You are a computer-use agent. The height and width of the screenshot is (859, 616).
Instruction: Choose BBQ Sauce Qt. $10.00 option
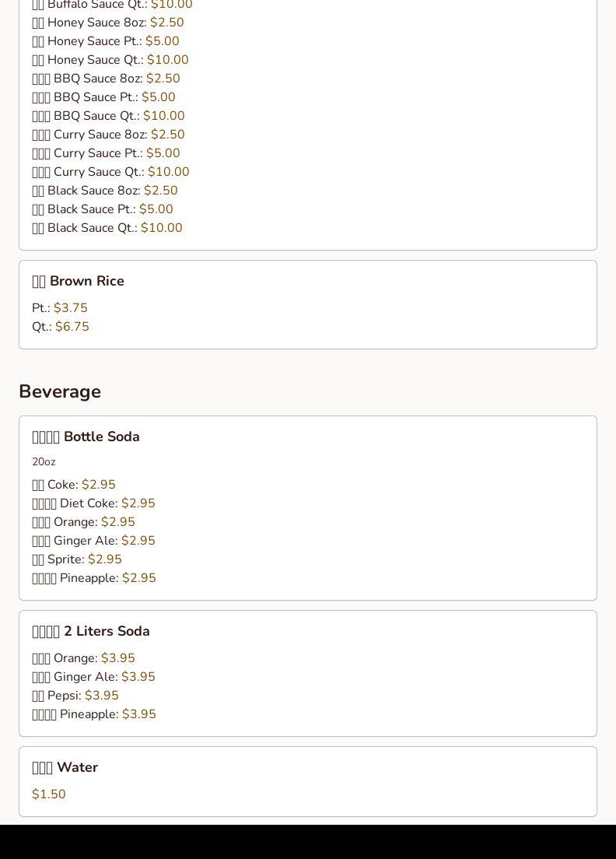pyautogui.click(x=108, y=116)
